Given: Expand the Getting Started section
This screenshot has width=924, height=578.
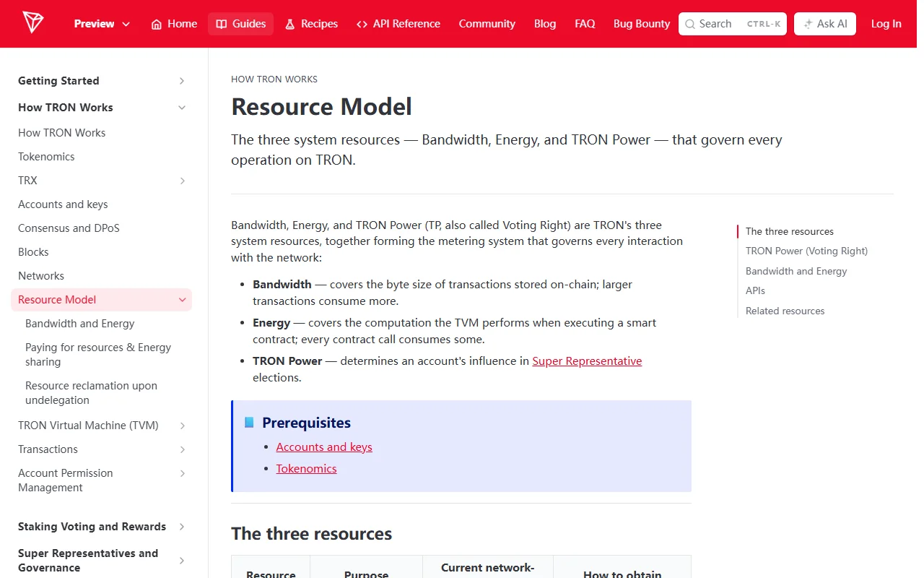Looking at the screenshot, I should click(182, 81).
